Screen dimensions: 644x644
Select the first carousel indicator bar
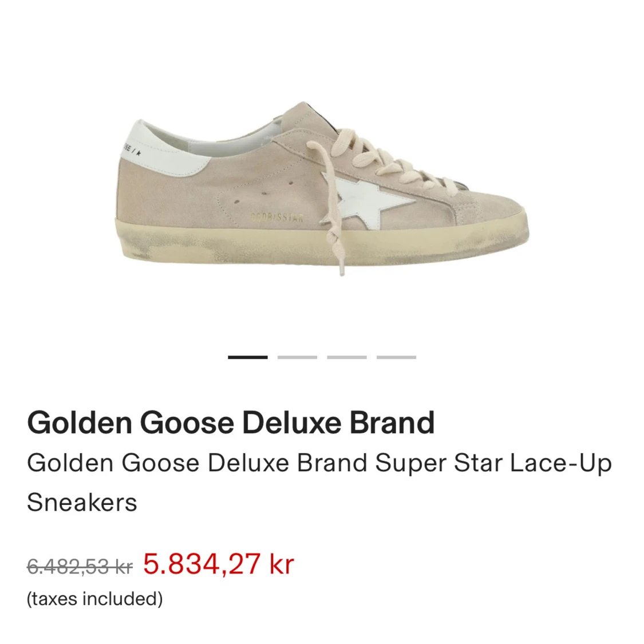(247, 357)
